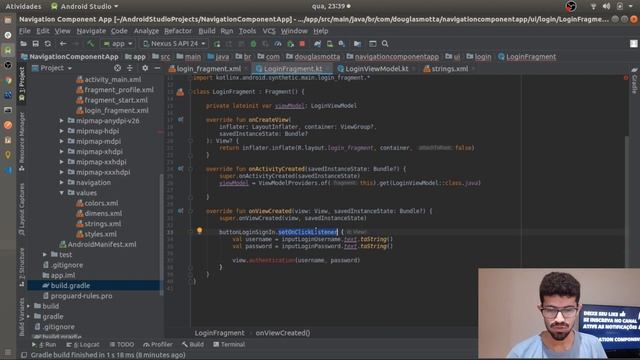Open the Terminal tool window

pos(229,345)
